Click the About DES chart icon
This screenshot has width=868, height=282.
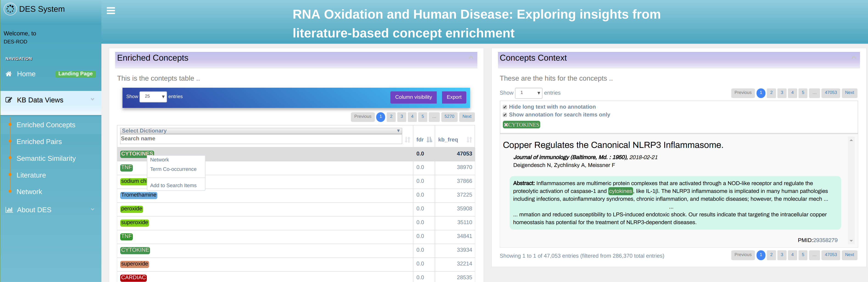click(x=9, y=210)
